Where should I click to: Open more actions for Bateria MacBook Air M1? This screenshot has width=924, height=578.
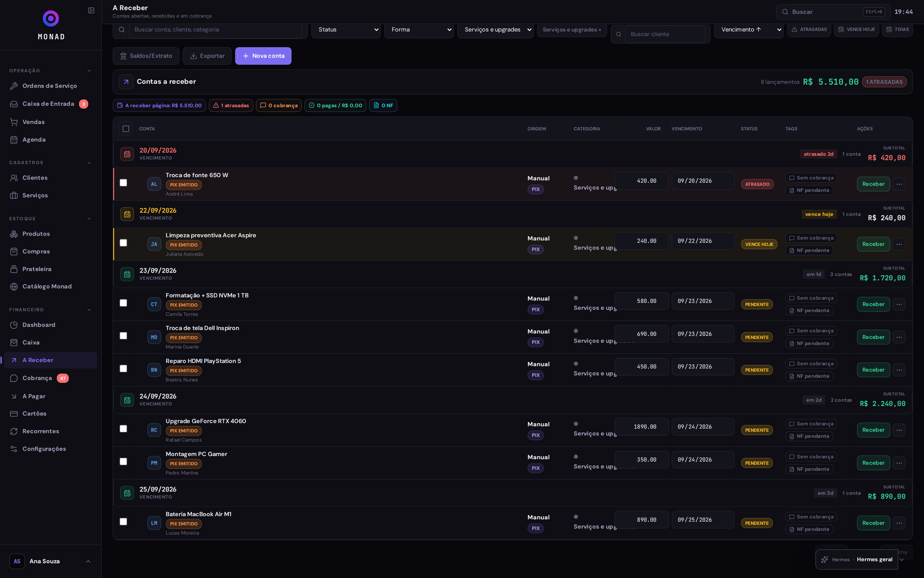(x=899, y=523)
